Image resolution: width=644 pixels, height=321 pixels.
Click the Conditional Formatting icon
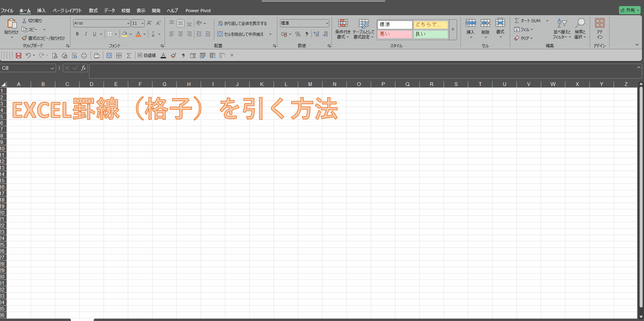pyautogui.click(x=343, y=23)
